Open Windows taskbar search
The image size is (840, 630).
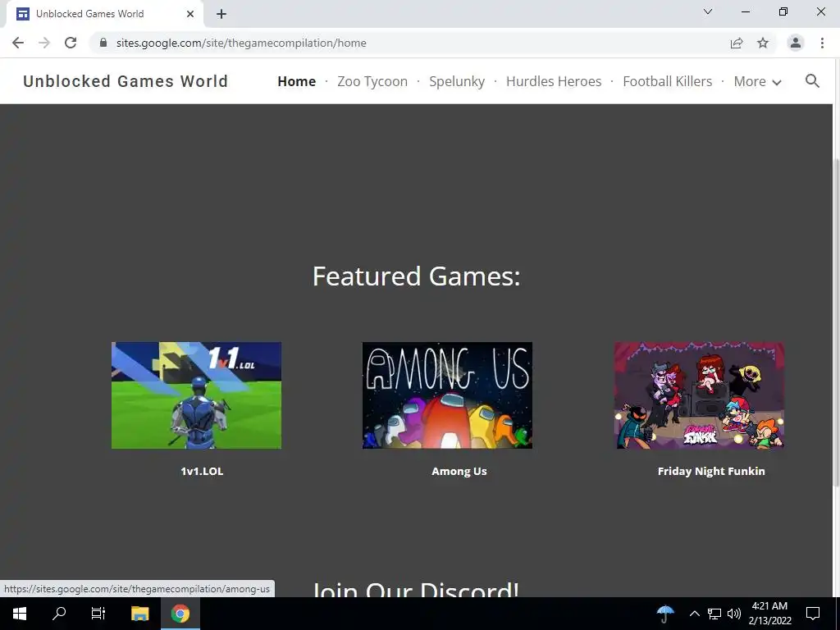(59, 614)
